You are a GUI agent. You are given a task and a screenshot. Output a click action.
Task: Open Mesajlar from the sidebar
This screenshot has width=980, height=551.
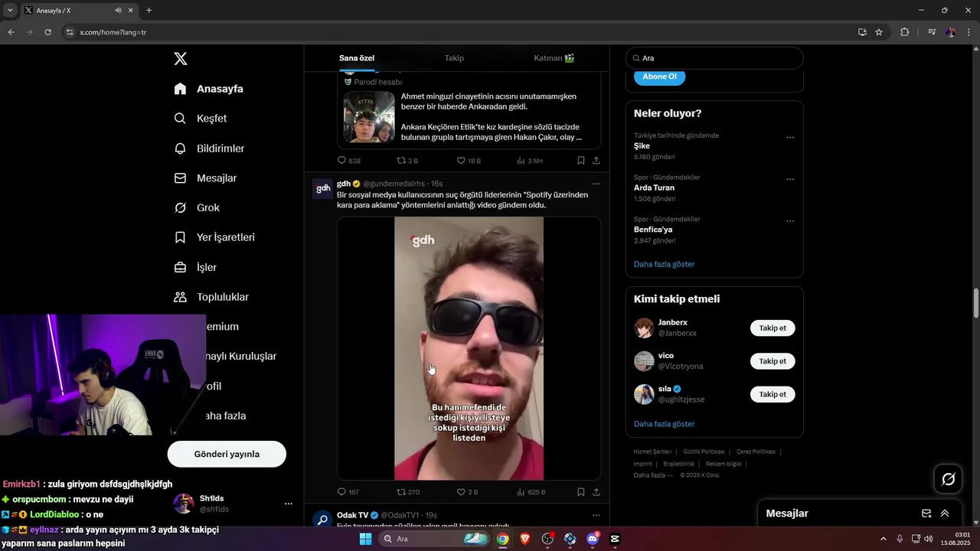[205, 178]
